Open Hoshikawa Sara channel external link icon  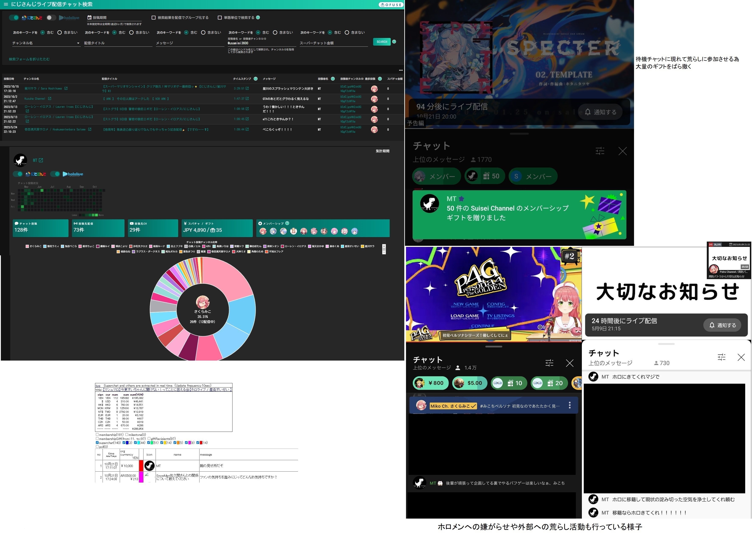pyautogui.click(x=66, y=88)
